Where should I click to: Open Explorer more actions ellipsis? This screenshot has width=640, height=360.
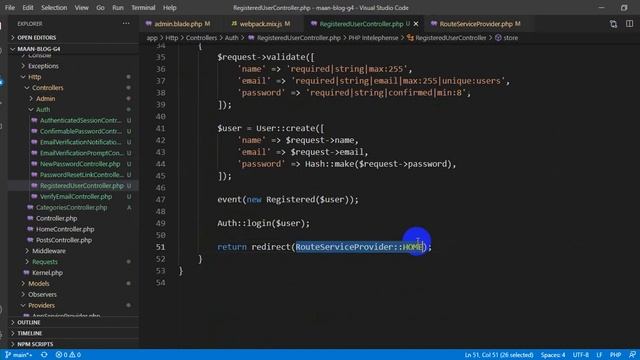(126, 23)
